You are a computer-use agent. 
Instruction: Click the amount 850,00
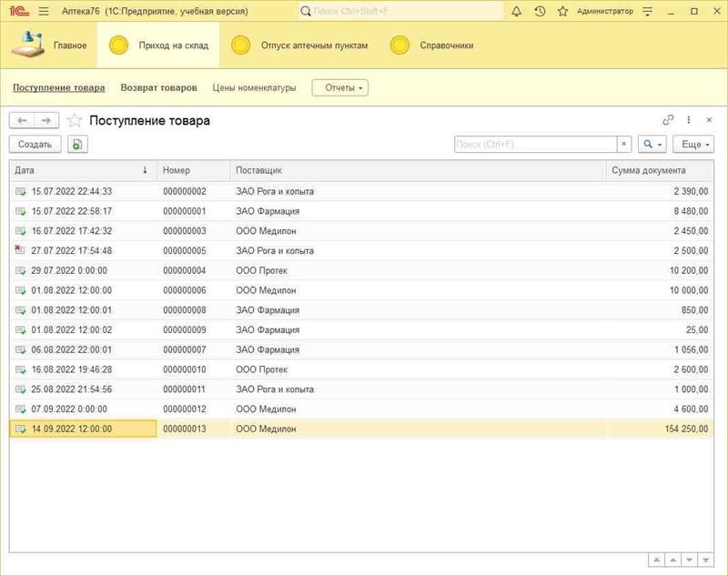pyautogui.click(x=694, y=310)
